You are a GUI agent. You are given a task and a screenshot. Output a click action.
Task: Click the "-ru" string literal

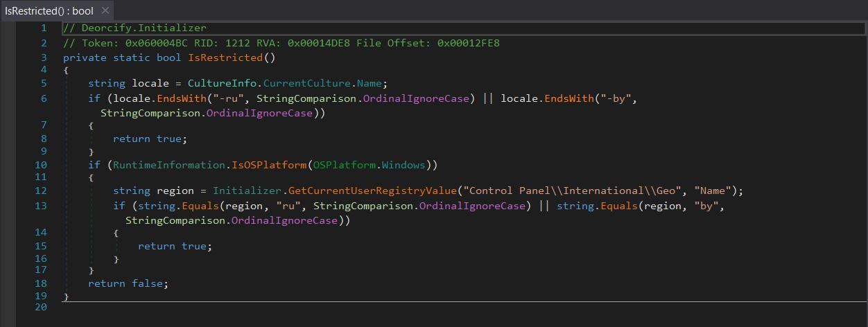(232, 98)
